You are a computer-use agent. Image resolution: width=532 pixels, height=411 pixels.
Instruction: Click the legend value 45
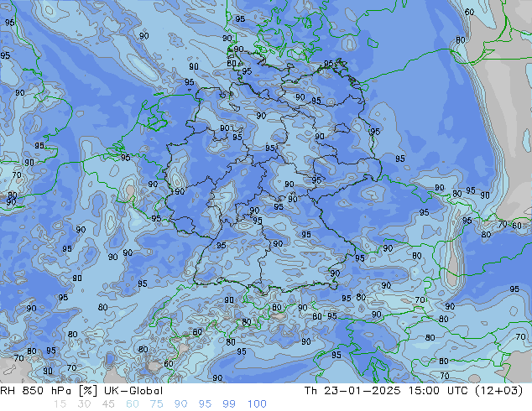tap(108, 404)
